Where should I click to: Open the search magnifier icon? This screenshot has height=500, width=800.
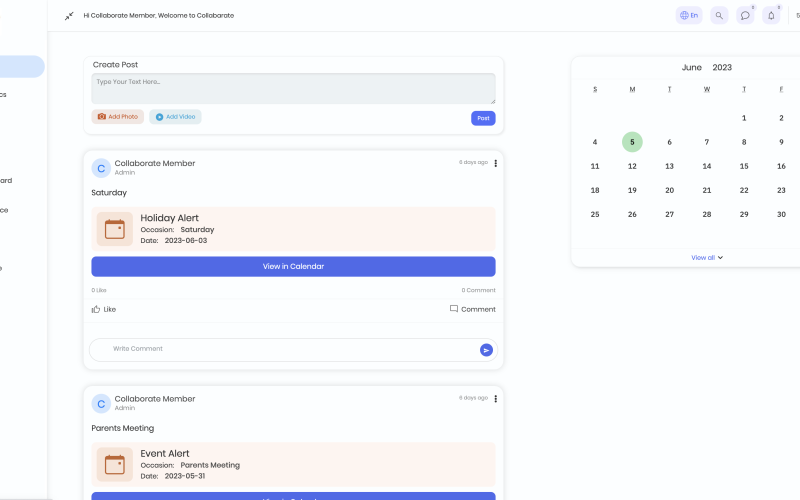click(x=718, y=16)
